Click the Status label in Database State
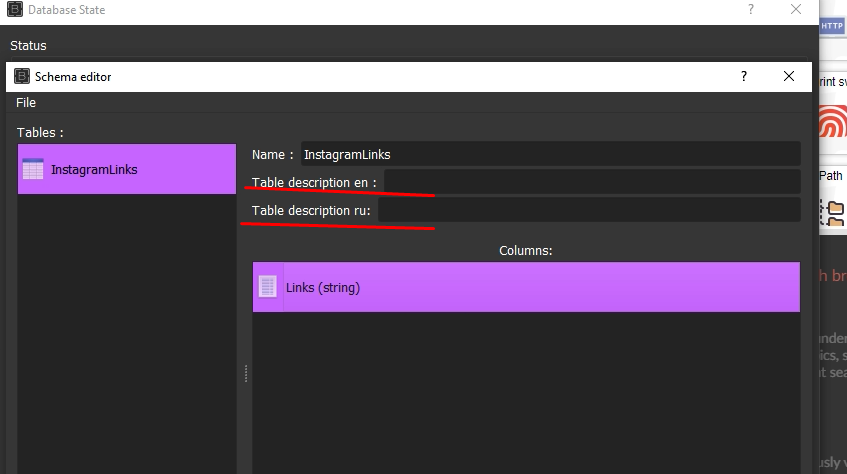The width and height of the screenshot is (847, 474). click(x=28, y=45)
